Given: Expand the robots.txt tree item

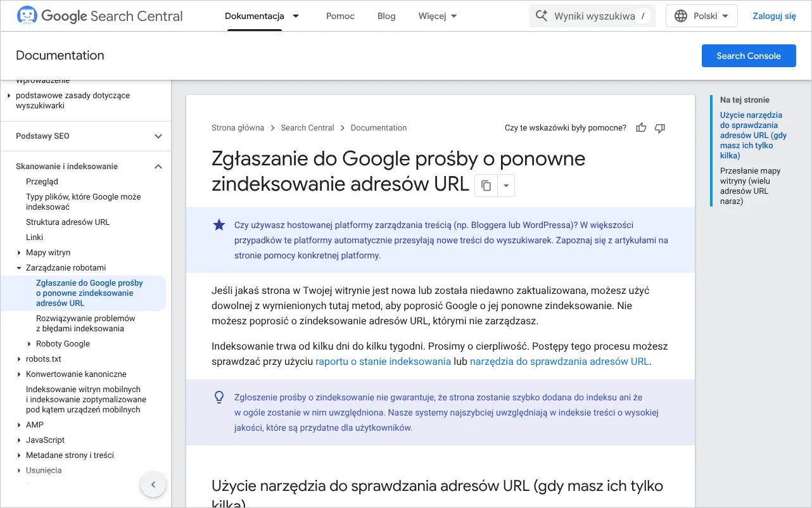Looking at the screenshot, I should click(x=19, y=359).
